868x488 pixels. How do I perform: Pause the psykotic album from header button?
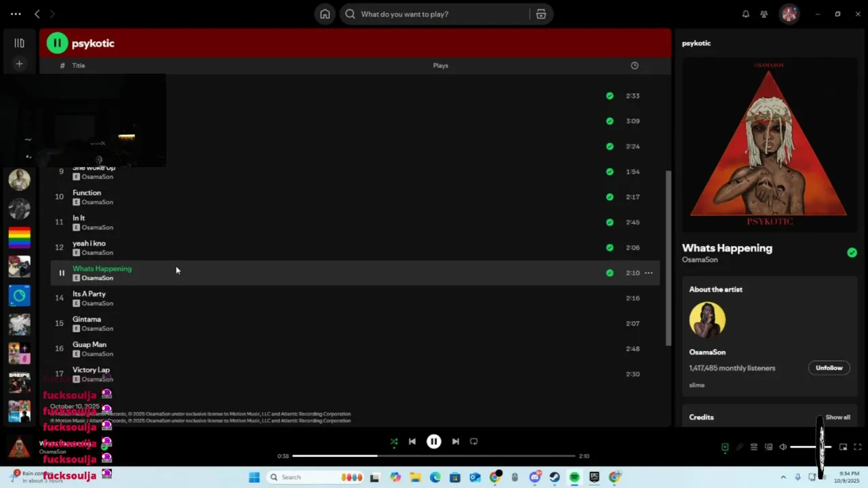pos(57,43)
